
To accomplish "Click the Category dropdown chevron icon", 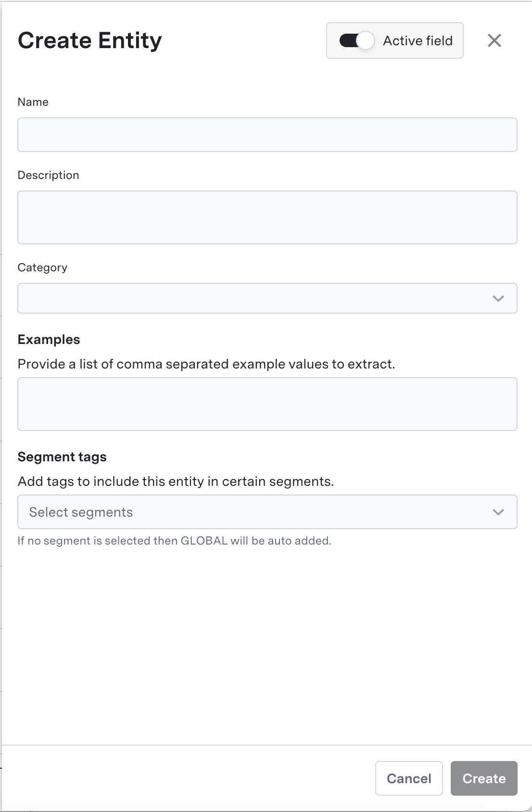I will [498, 298].
